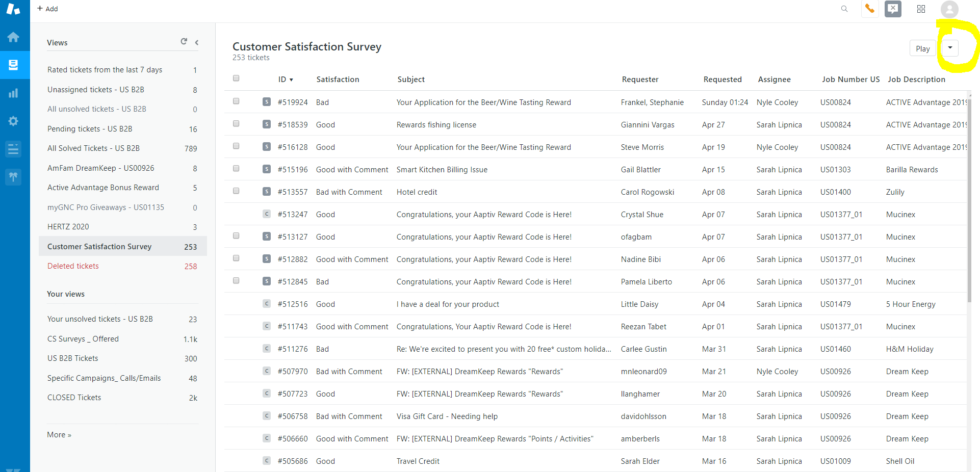Open ticket subject Smart Kitchen Billing Issue
The width and height of the screenshot is (980, 472).
[x=442, y=170]
